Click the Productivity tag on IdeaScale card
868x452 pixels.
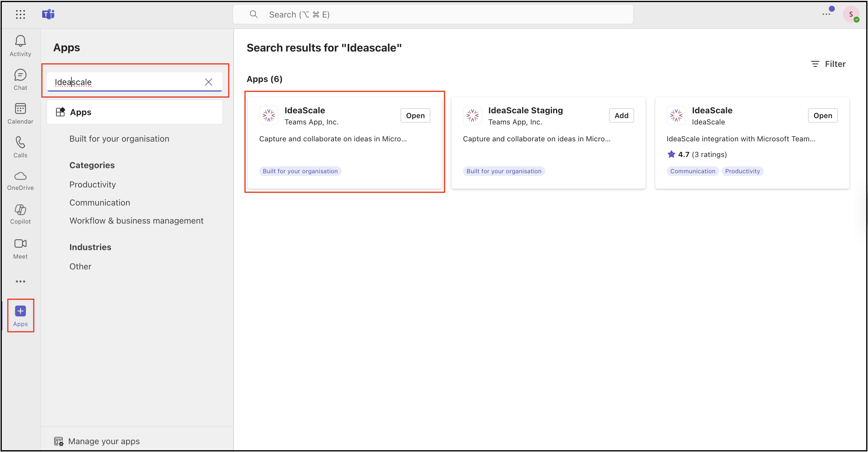(742, 171)
